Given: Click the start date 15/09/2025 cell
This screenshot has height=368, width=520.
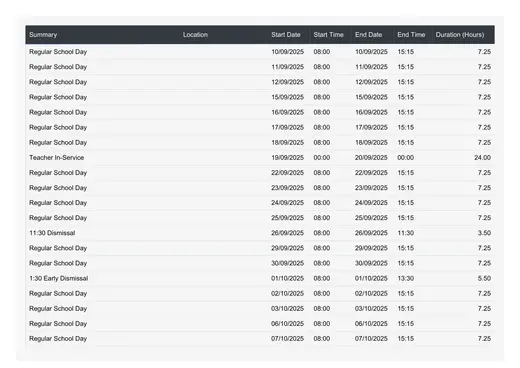Looking at the screenshot, I should coord(287,97).
